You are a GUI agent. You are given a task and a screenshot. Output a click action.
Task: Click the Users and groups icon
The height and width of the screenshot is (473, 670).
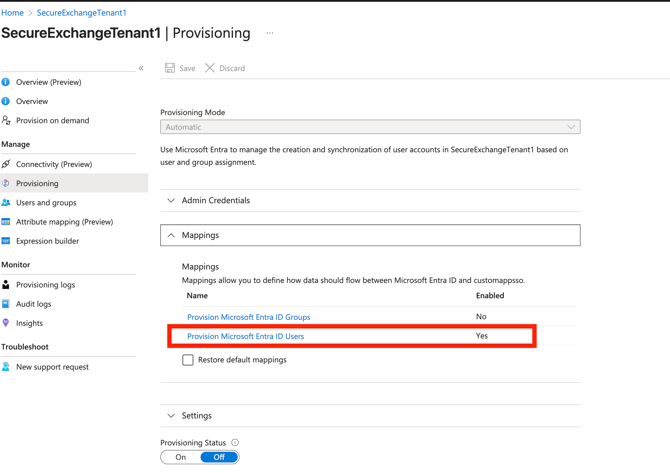pos(6,202)
